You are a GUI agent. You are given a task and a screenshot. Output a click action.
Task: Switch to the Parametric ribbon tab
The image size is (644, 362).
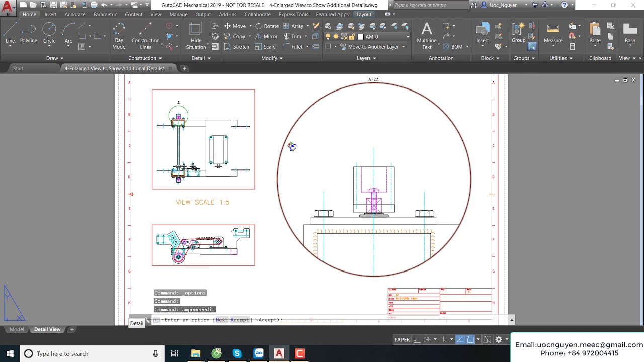coord(105,14)
